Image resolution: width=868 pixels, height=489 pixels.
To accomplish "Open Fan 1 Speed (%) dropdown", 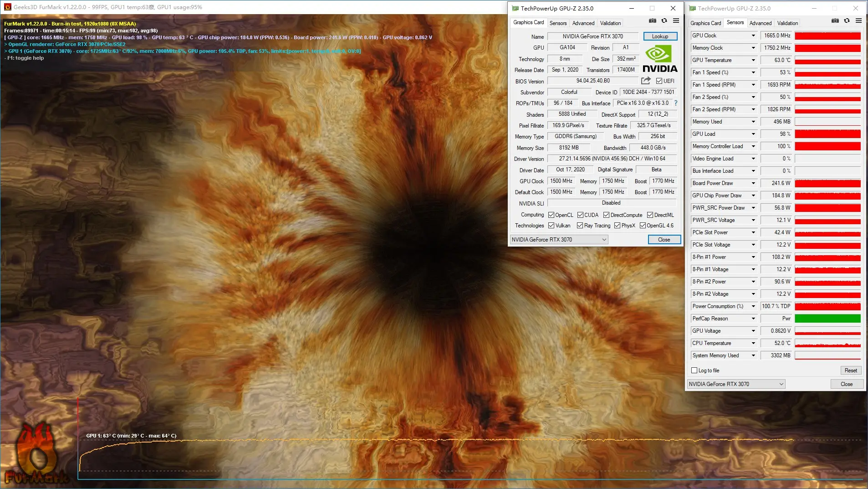I will pos(753,72).
